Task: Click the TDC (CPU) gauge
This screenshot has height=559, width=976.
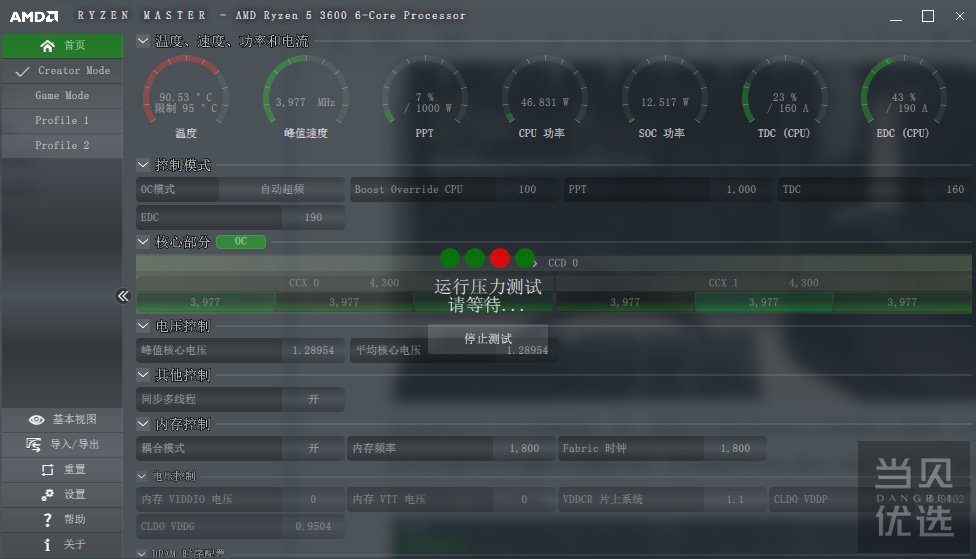Action: 784,90
